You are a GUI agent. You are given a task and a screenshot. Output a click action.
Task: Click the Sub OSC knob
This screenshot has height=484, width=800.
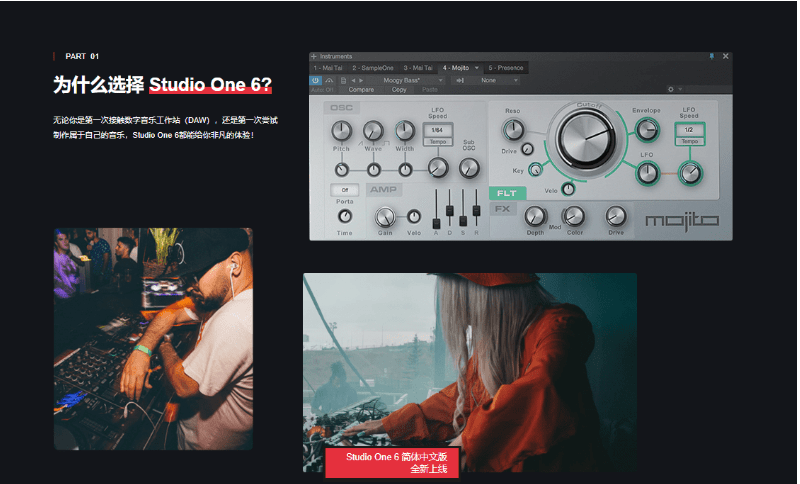[469, 168]
